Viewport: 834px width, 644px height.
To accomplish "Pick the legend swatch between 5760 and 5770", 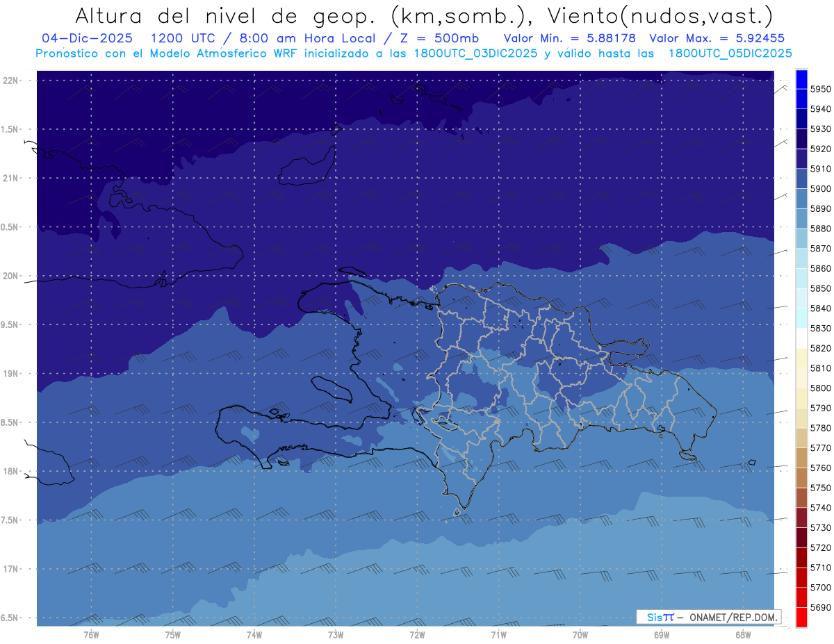I will [801, 458].
